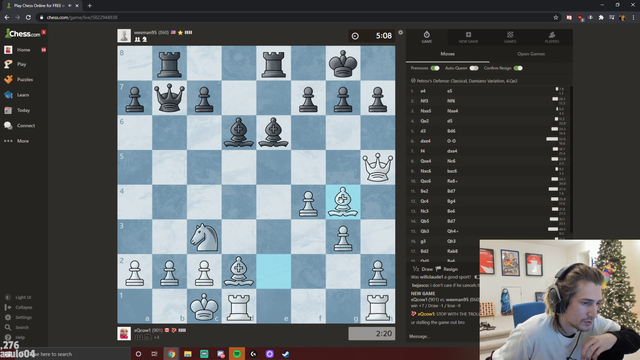Image resolution: width=640 pixels, height=360 pixels.
Task: Bookmark the page with star icon
Action: (x=556, y=18)
